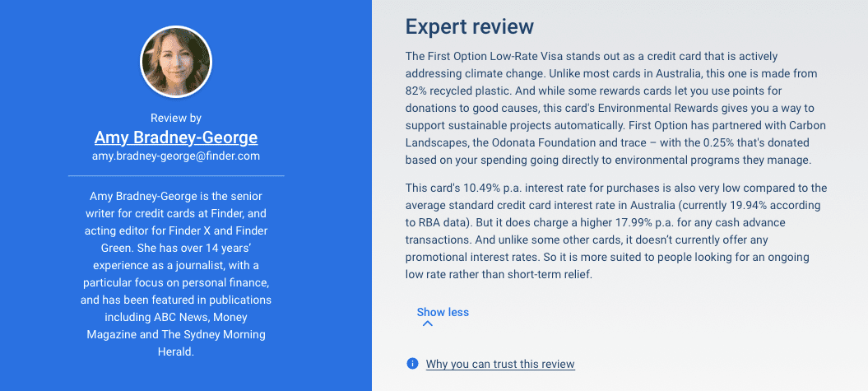Collapse review using the up chevron arrow
868x391 pixels.
427,324
